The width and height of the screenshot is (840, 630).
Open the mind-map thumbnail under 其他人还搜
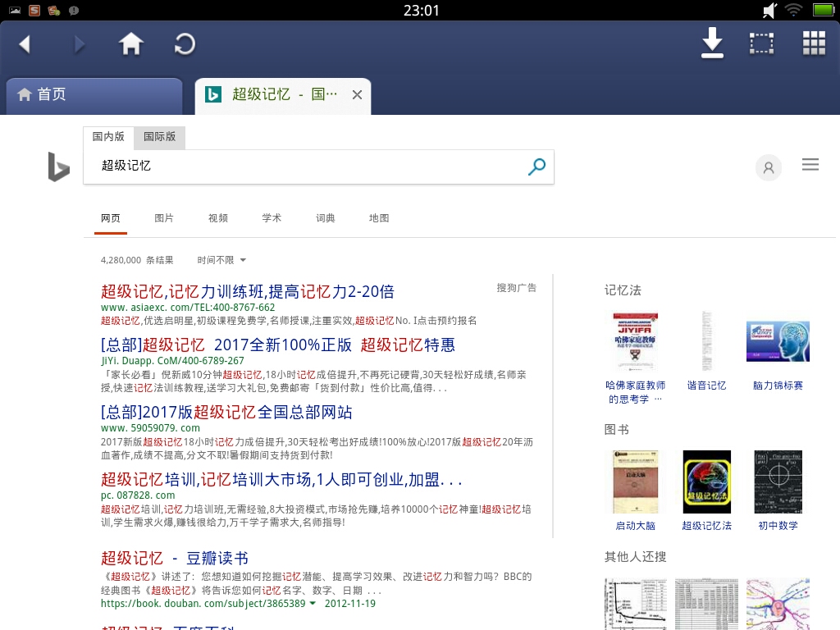[x=778, y=604]
